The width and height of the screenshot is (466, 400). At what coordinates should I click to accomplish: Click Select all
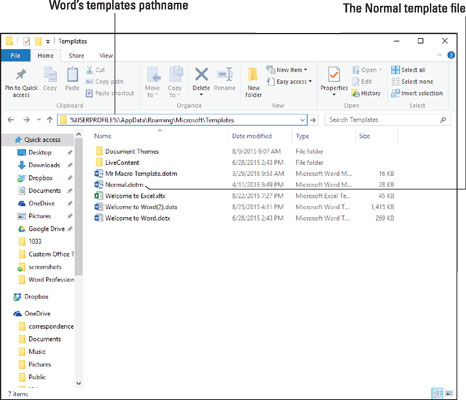[x=408, y=70]
